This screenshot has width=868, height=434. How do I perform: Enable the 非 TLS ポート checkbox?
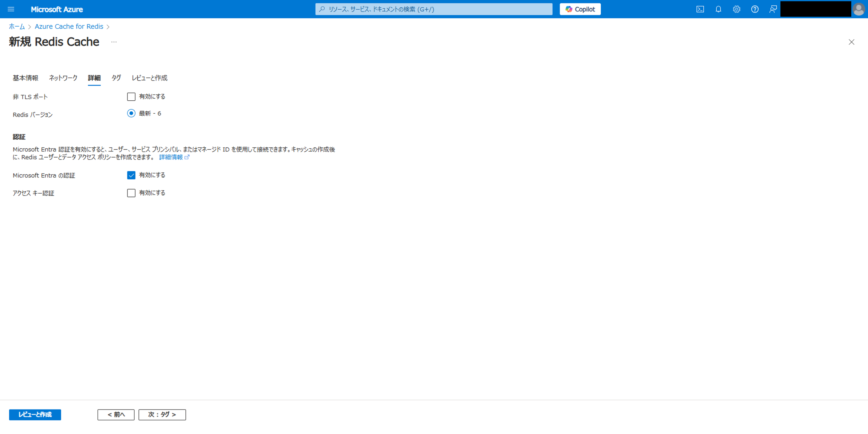131,97
